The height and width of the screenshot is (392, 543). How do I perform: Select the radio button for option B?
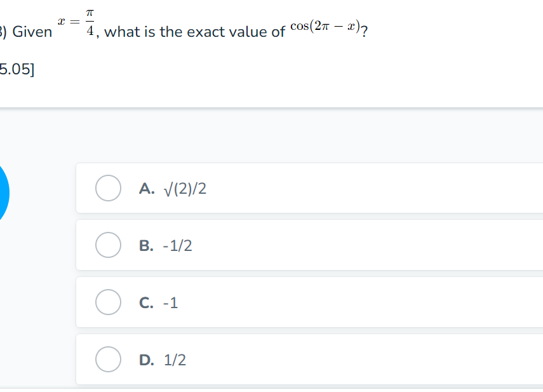(x=109, y=245)
